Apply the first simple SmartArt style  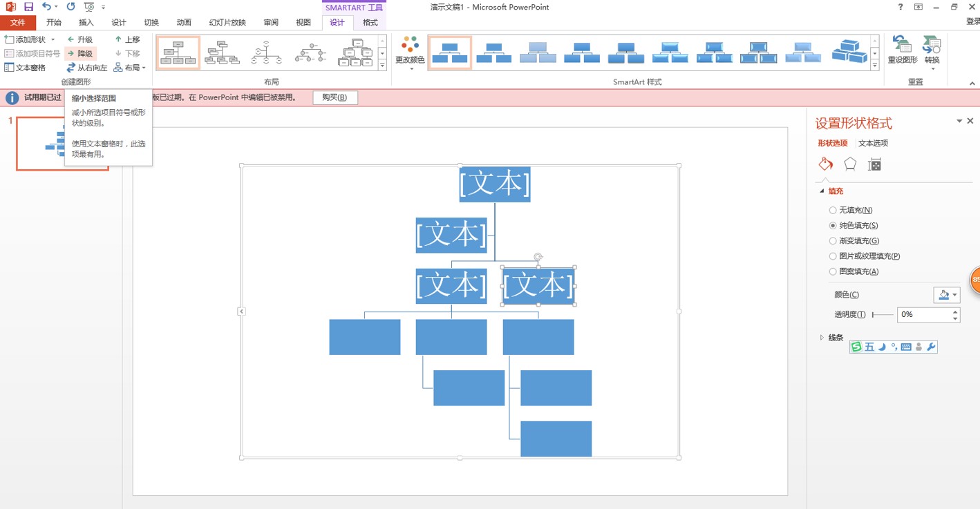coord(450,53)
